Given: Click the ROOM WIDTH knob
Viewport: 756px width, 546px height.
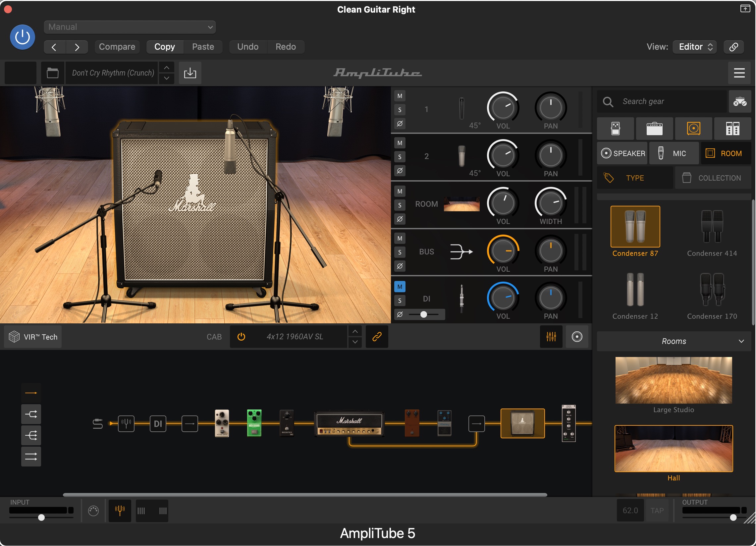Looking at the screenshot, I should tap(551, 203).
